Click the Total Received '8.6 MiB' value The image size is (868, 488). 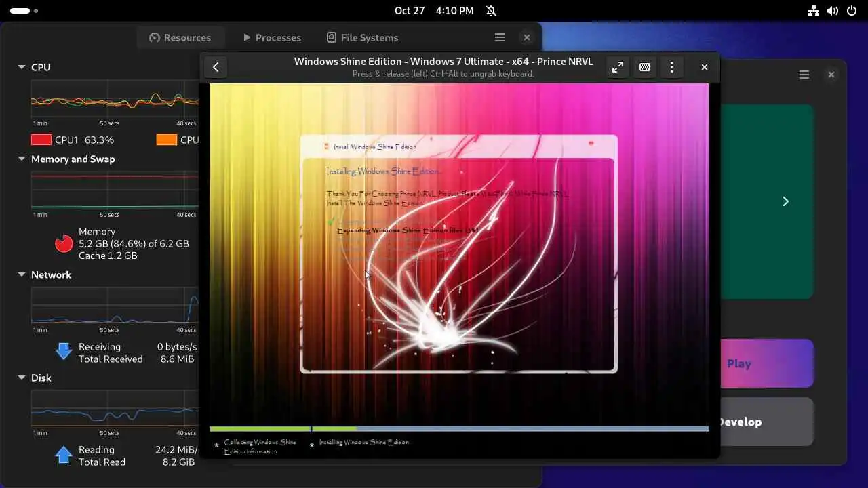(178, 359)
